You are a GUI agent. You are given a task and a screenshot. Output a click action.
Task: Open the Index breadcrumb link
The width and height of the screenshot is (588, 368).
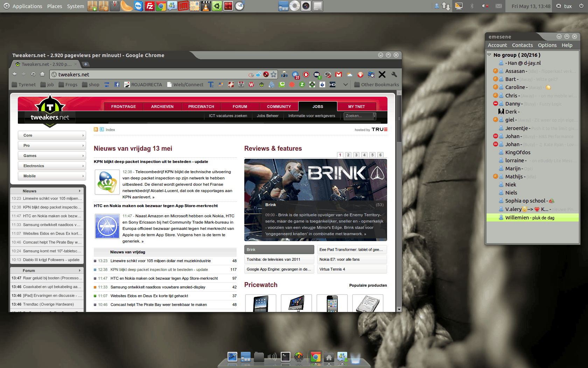110,130
